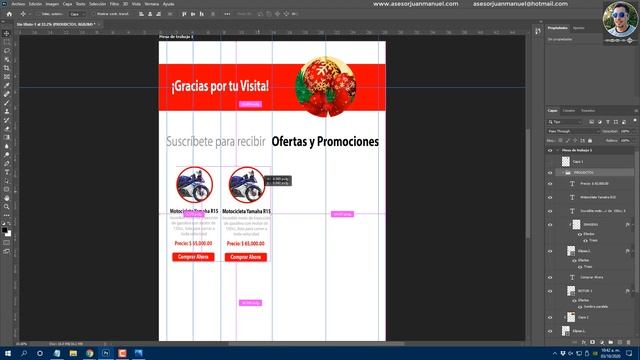Select the Path Selection tool
This screenshot has height=360, width=640.
point(7,180)
